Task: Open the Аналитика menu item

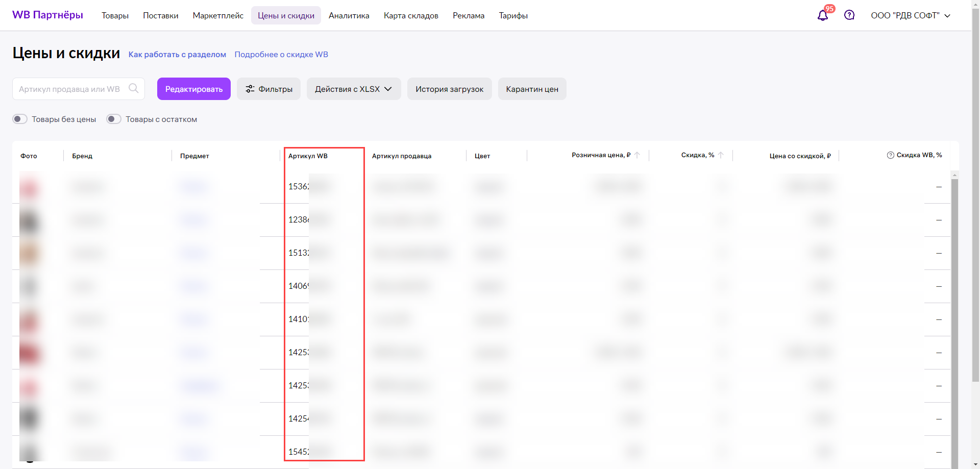Action: (x=349, y=15)
